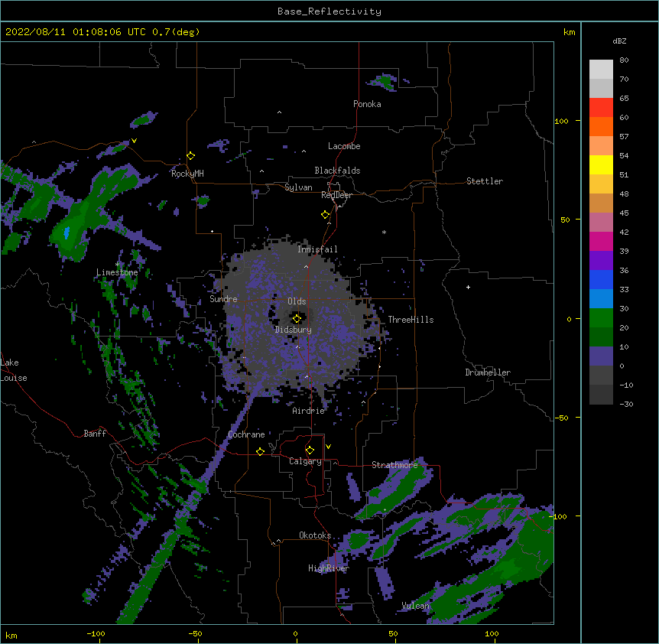Select the topmost light gray 80-70 dBZ swatch

[601, 70]
